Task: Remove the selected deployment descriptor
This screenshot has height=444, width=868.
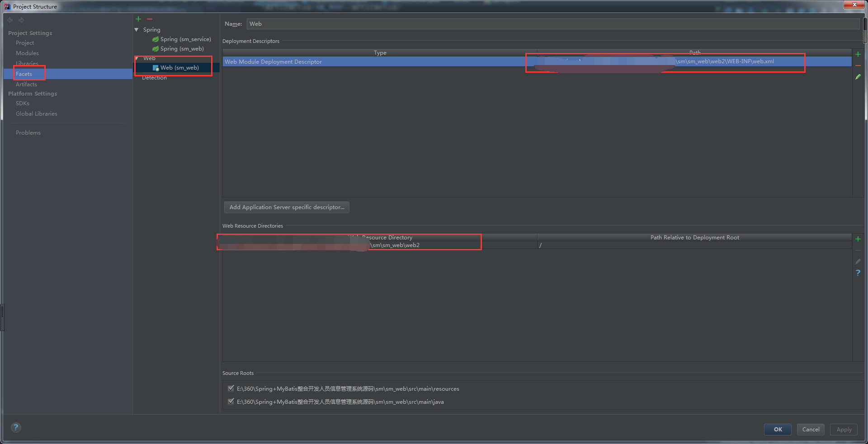Action: 858,65
